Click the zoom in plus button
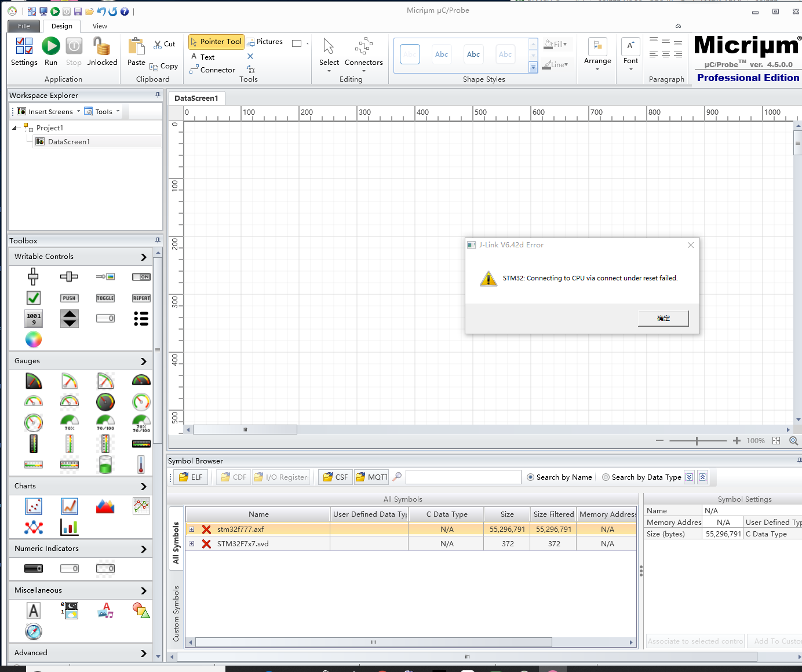802x672 pixels. pyautogui.click(x=737, y=441)
